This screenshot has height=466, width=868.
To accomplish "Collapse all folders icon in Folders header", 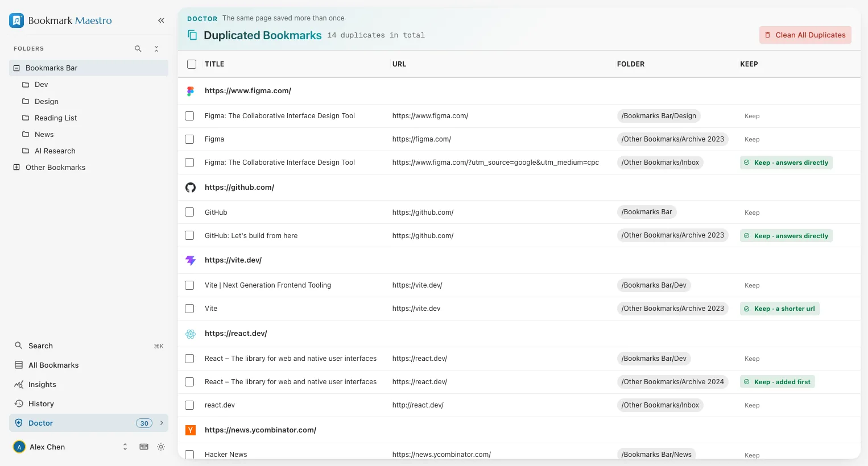I will [x=156, y=49].
